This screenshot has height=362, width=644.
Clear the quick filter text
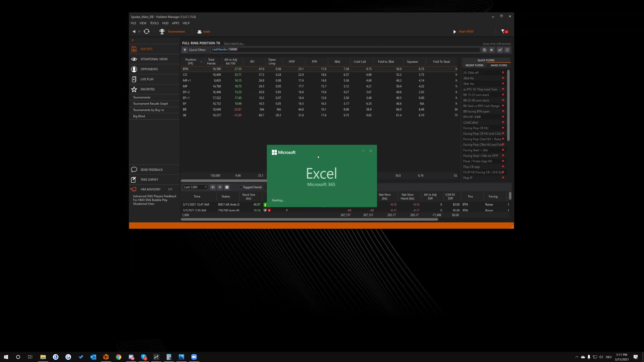pyautogui.click(x=491, y=50)
